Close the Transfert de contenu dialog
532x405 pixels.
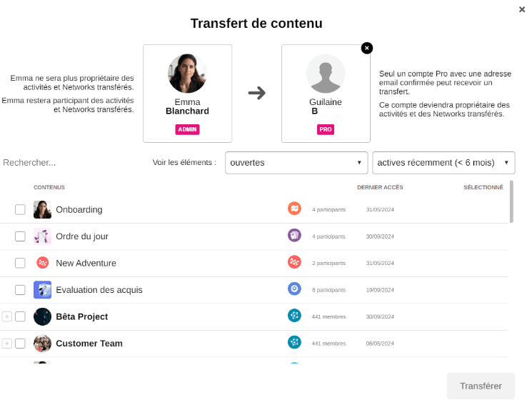coord(522,9)
